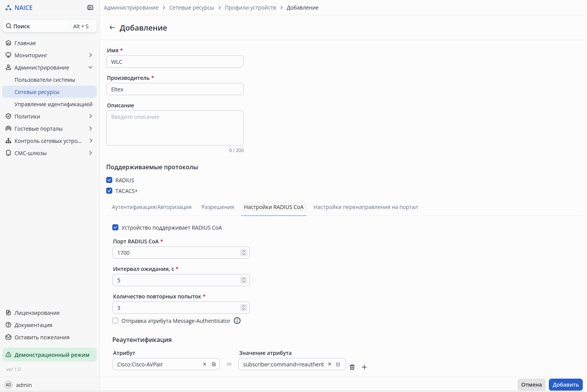The image size is (587, 392).
Task: Expand the Мониторинг sidebar section
Action: click(x=91, y=55)
